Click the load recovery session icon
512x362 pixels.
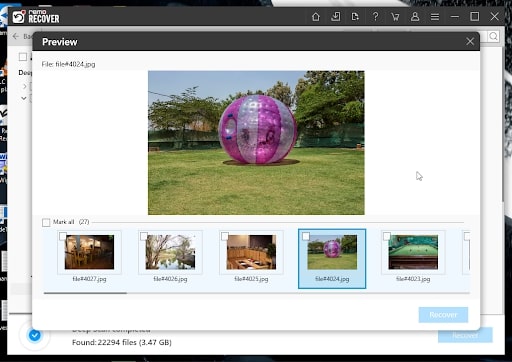coord(355,16)
